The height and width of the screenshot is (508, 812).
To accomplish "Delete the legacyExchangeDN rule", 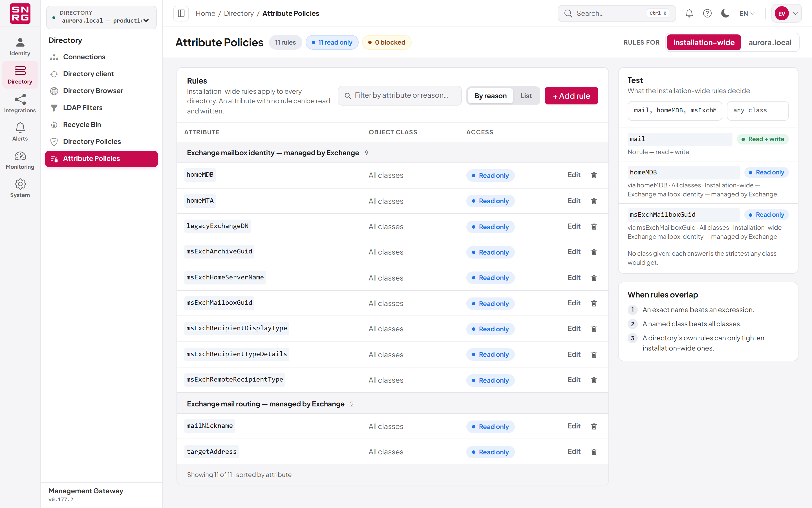I will (x=594, y=226).
